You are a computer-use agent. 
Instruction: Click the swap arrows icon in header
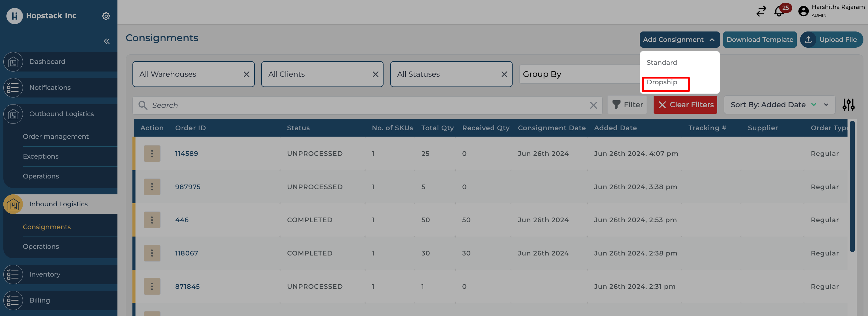[x=761, y=11]
